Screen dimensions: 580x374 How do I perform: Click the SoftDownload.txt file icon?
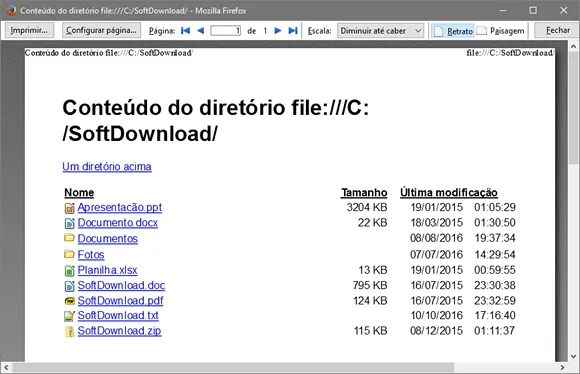70,316
